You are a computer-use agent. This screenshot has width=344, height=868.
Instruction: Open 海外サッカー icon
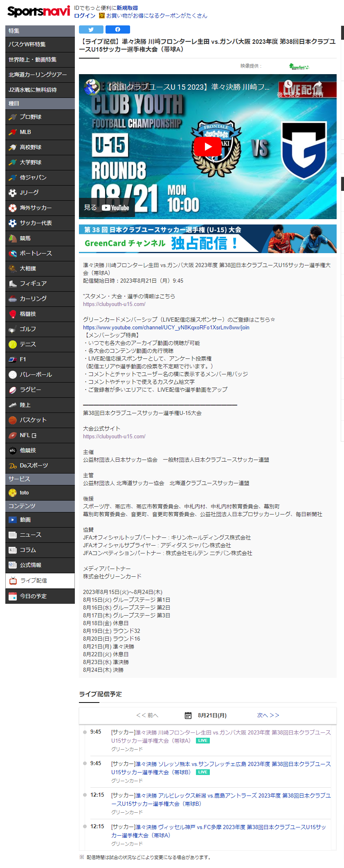(x=13, y=208)
